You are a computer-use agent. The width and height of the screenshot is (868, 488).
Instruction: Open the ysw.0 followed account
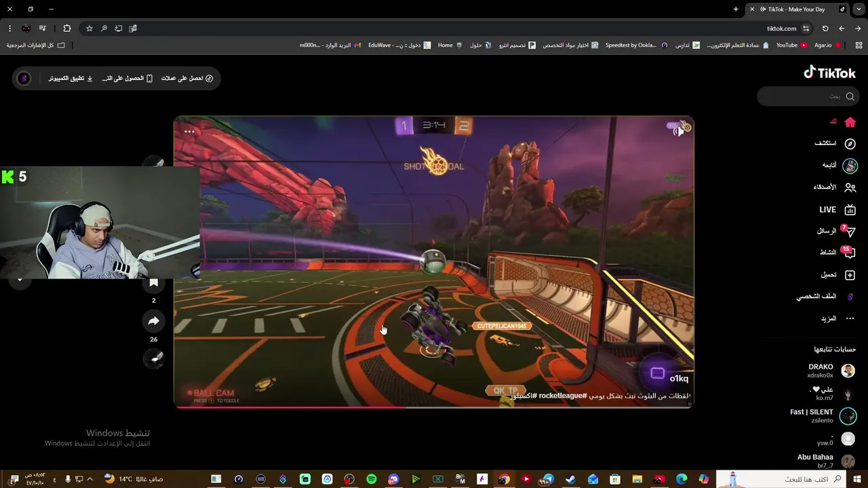click(837, 439)
